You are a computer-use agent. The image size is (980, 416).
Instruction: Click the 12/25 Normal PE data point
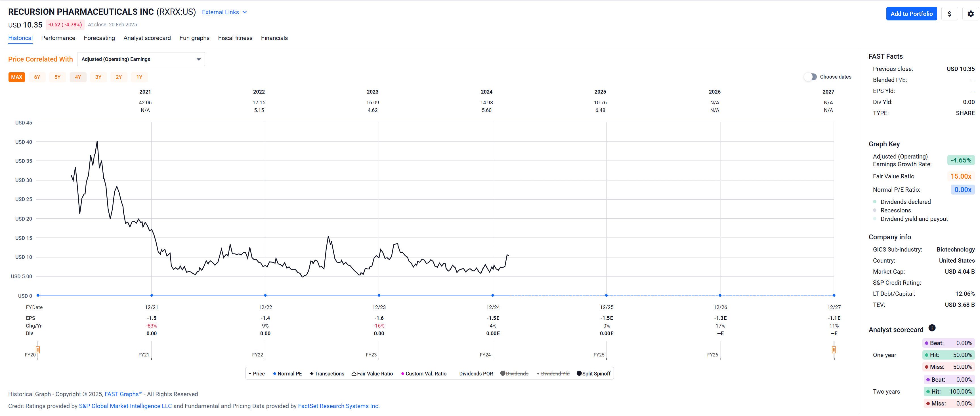point(607,295)
